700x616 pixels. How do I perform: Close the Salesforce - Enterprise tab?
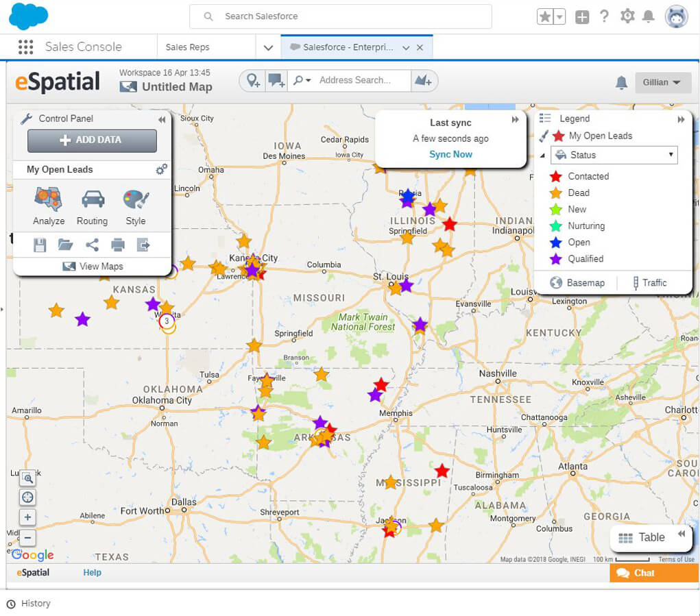click(x=420, y=47)
